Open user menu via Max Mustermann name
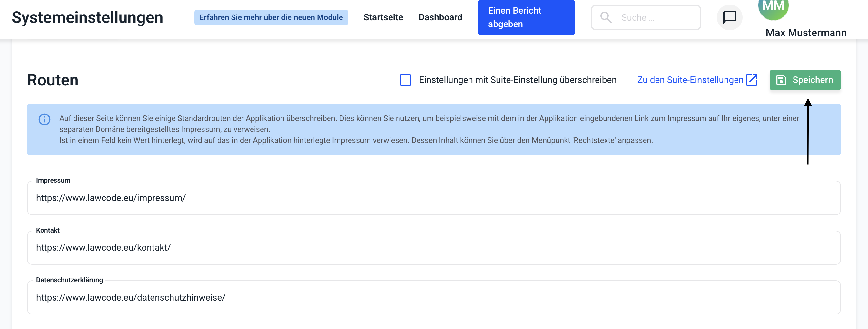This screenshot has width=868, height=329. tap(805, 33)
